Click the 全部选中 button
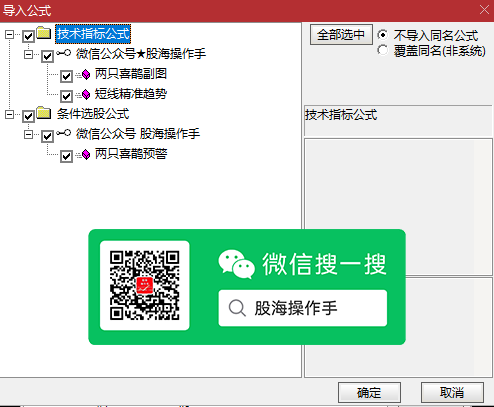494x407 pixels. [341, 34]
